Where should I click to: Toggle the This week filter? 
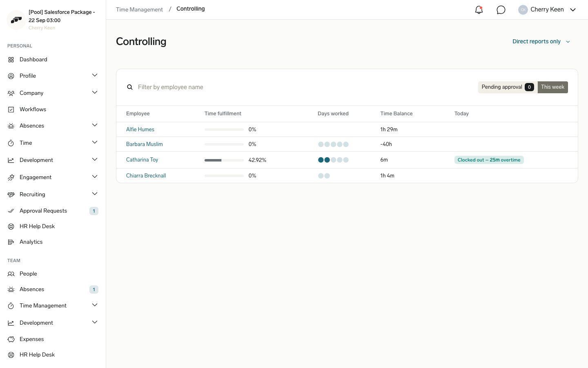(x=552, y=87)
